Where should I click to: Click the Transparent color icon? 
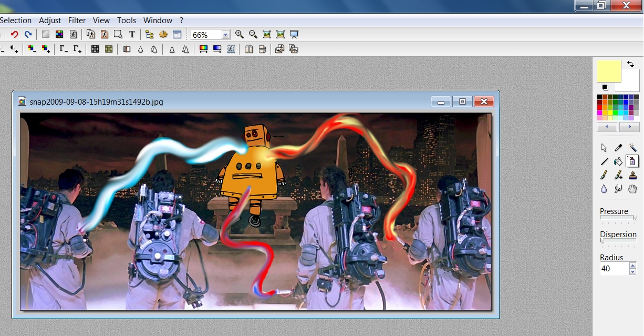click(73, 34)
